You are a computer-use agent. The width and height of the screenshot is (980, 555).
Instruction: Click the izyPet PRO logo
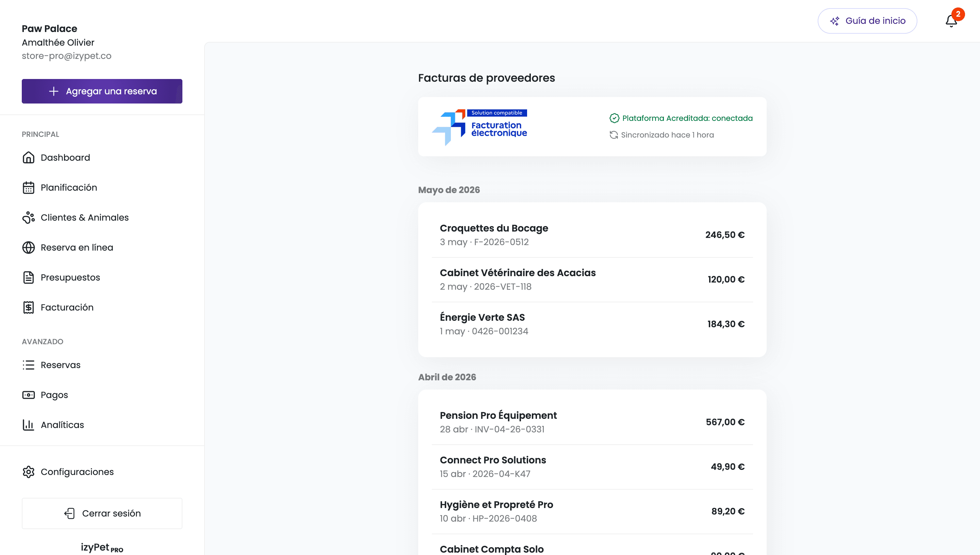(x=102, y=548)
